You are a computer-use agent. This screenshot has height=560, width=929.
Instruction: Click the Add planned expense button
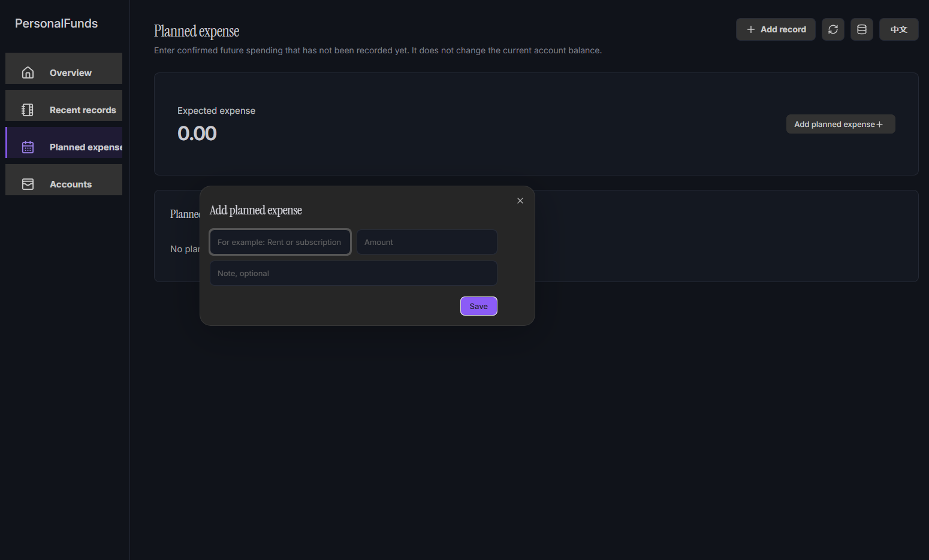pos(840,124)
